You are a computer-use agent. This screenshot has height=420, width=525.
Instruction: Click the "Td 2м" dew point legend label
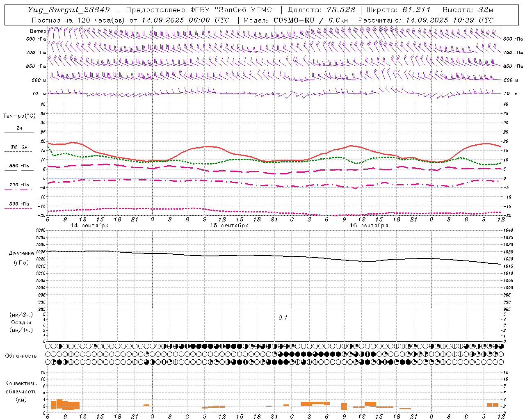(19, 147)
